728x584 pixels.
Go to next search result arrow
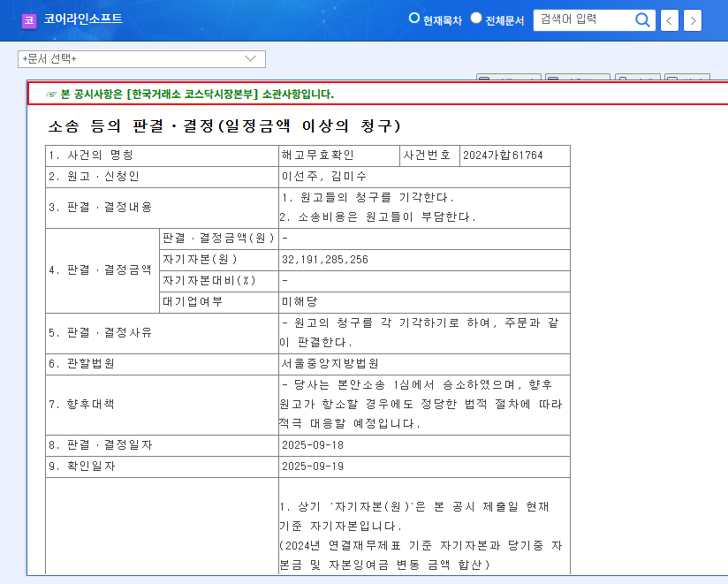click(693, 20)
